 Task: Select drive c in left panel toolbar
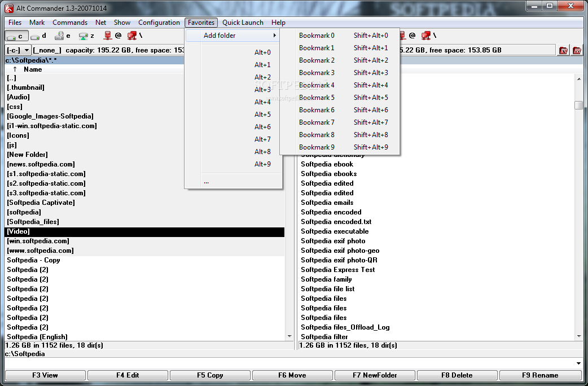(16, 36)
